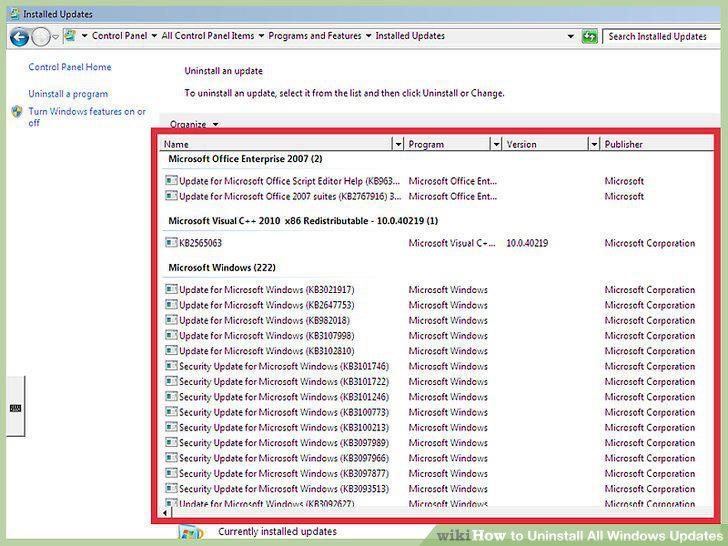
Task: Click the Control Panel icon in address bar
Action: (x=70, y=35)
